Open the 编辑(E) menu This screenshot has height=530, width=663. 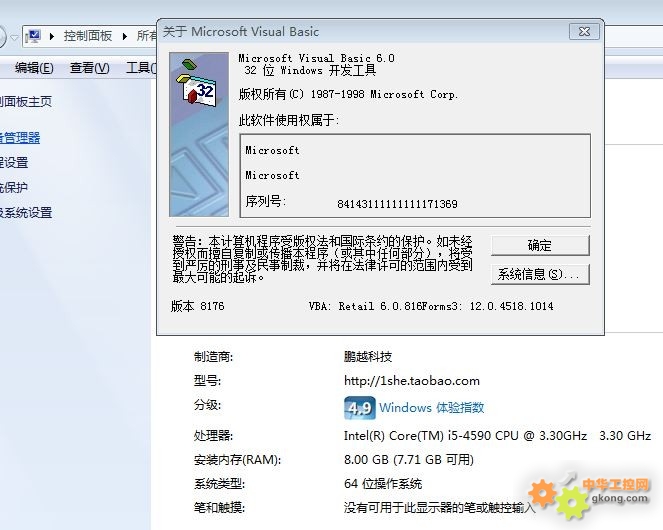[x=34, y=68]
